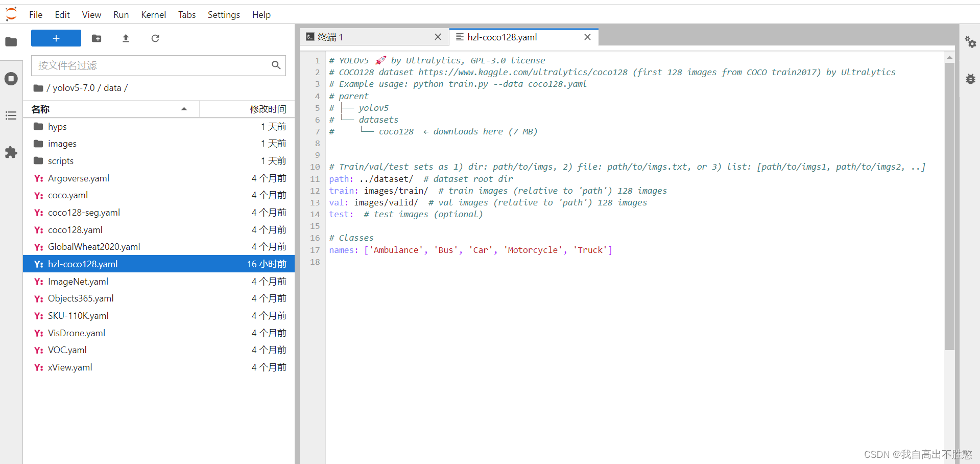
Task: Select the images folder
Action: point(159,144)
